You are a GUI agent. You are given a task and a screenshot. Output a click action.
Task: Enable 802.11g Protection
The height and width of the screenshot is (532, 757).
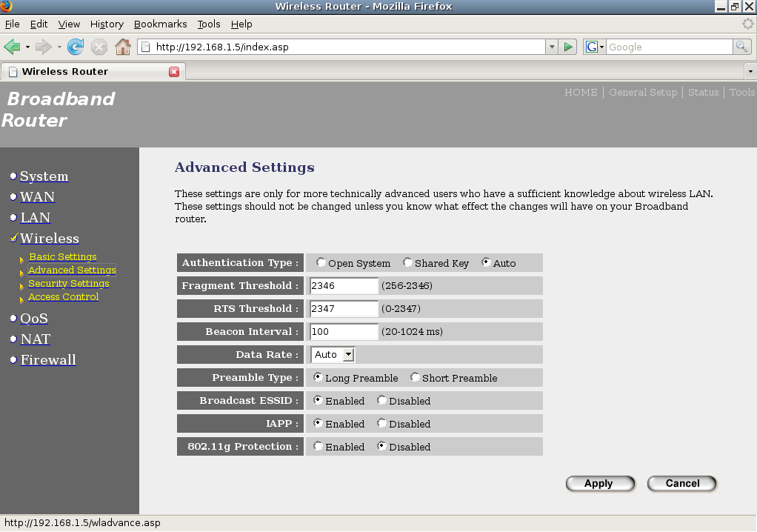click(x=318, y=446)
